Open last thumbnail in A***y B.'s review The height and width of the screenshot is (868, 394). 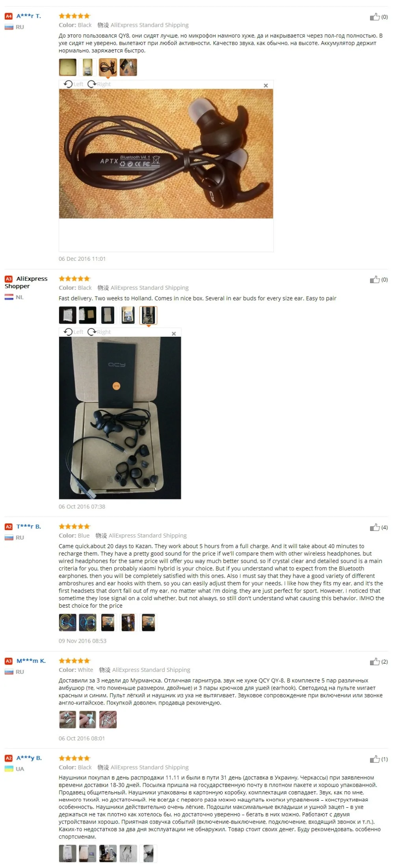pos(148,853)
